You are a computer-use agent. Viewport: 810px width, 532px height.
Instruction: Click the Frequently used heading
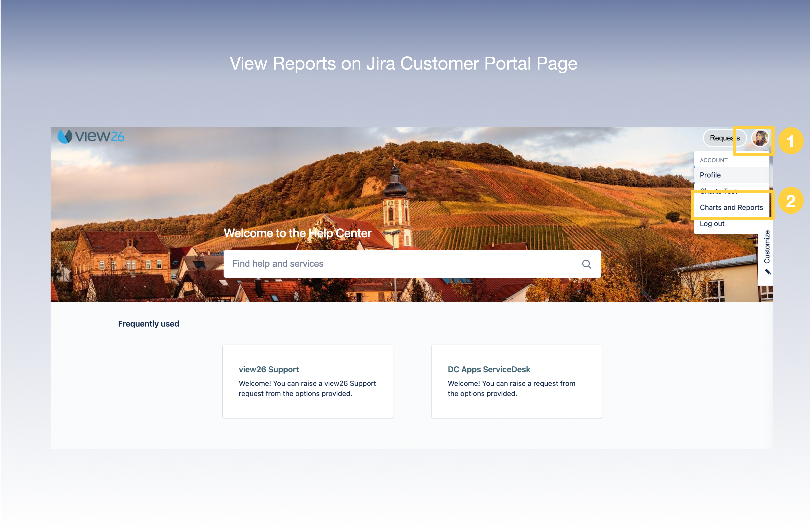148,324
